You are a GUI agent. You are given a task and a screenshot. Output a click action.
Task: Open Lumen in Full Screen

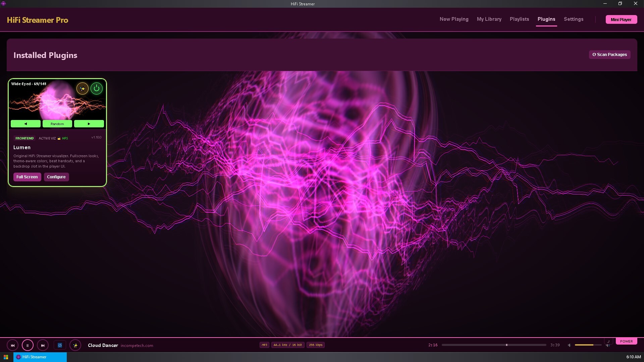pos(27,177)
